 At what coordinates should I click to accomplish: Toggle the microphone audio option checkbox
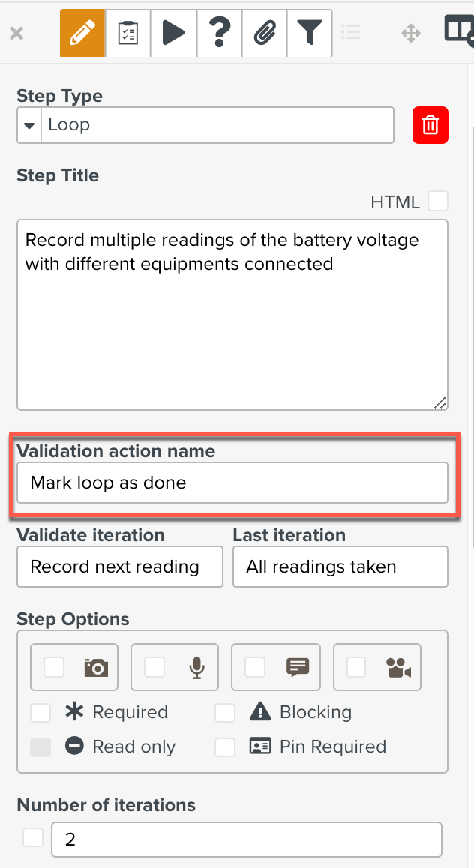155,667
